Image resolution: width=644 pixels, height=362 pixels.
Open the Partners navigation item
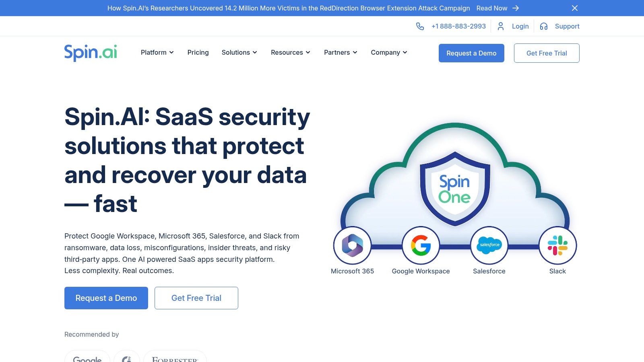340,52
